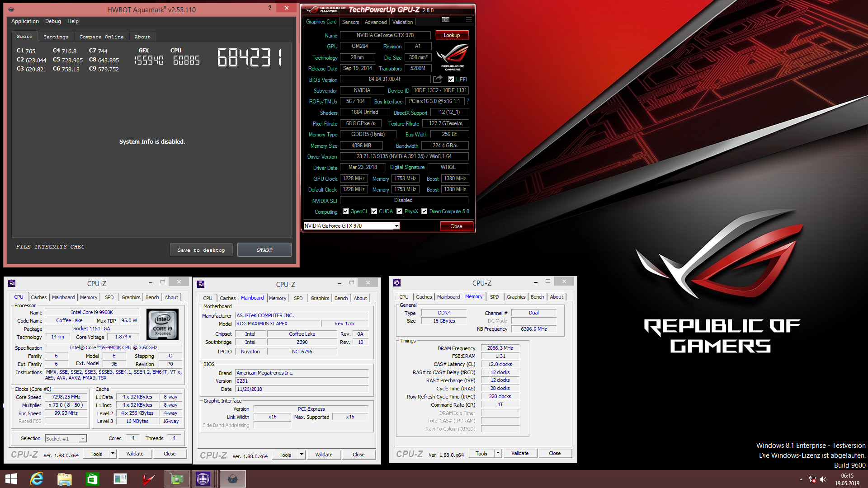Click the GPU name field NVIDIA GeForce GTX 970

[x=385, y=35]
